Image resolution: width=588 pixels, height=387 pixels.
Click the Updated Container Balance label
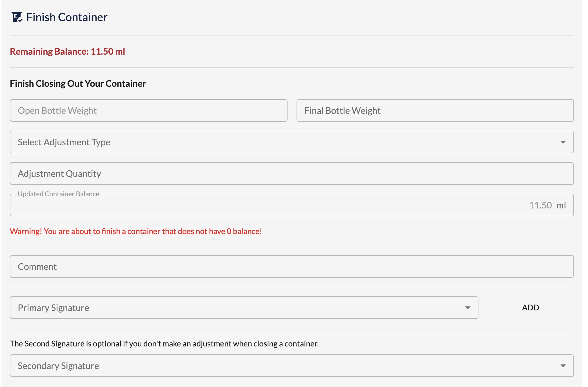tap(58, 194)
